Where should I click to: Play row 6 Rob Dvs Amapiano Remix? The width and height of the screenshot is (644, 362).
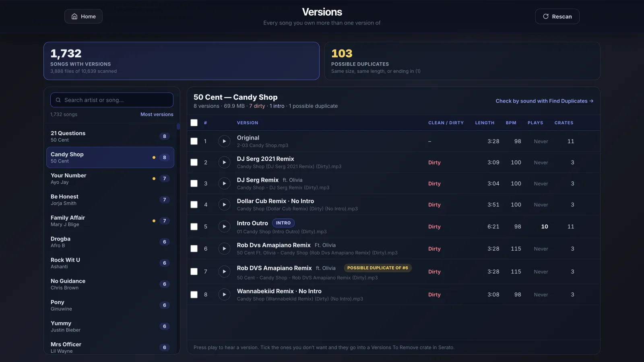coord(224,249)
